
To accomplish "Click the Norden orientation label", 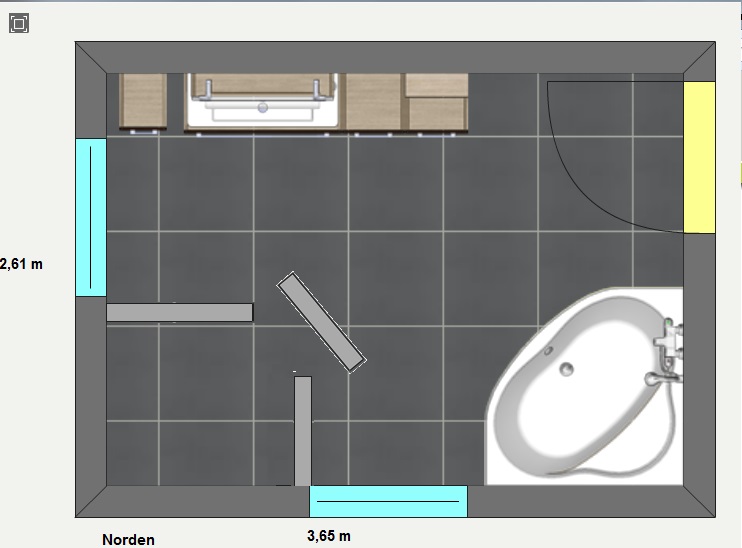I will (x=128, y=540).
